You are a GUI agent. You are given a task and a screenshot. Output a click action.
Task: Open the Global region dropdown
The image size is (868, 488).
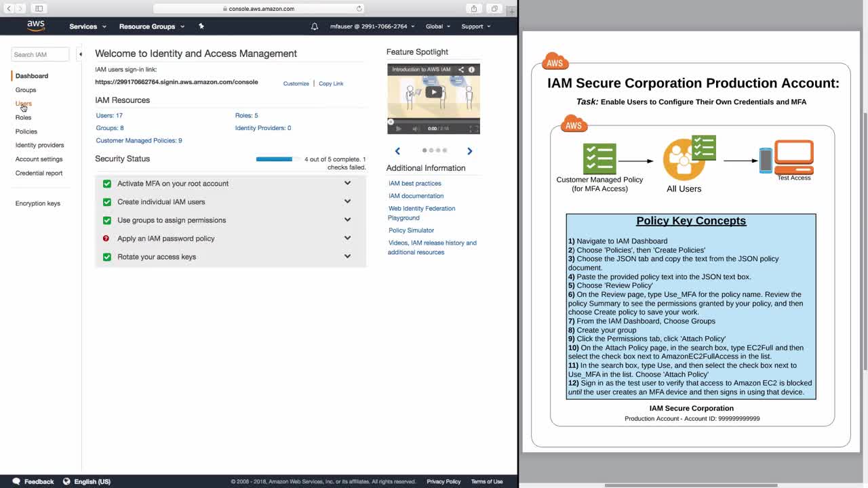click(438, 26)
